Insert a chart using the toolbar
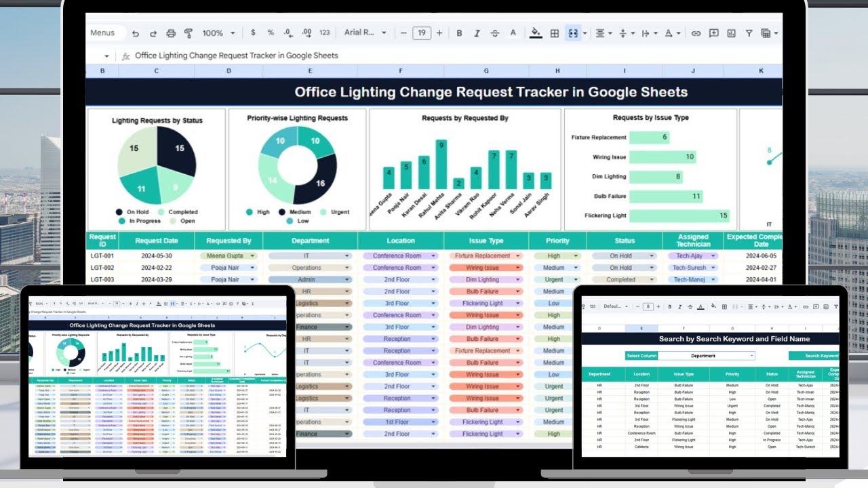 click(x=731, y=33)
